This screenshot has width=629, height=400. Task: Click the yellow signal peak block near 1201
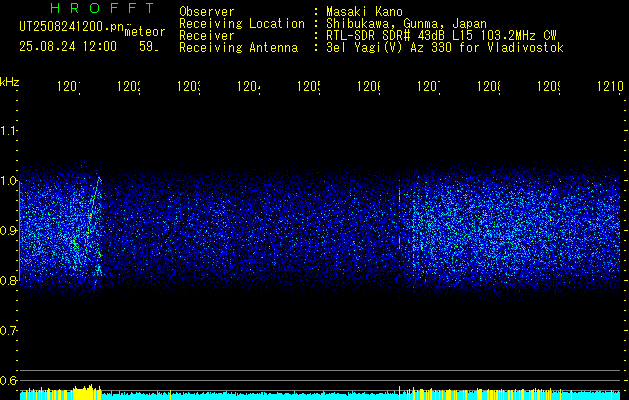pyautogui.click(x=87, y=392)
